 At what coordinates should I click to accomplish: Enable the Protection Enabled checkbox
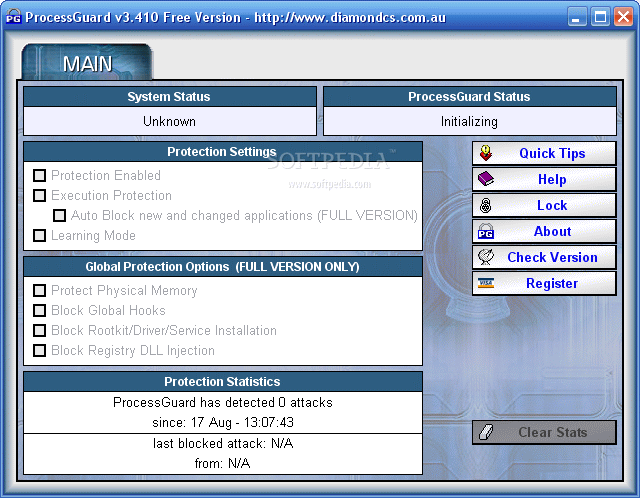(40, 176)
